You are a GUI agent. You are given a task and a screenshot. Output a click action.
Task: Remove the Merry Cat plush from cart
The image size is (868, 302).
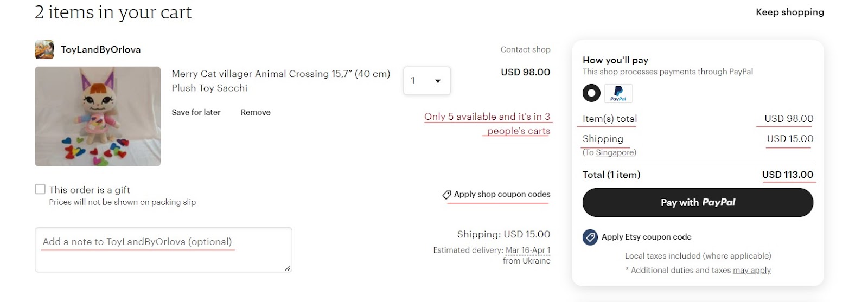[x=256, y=112]
